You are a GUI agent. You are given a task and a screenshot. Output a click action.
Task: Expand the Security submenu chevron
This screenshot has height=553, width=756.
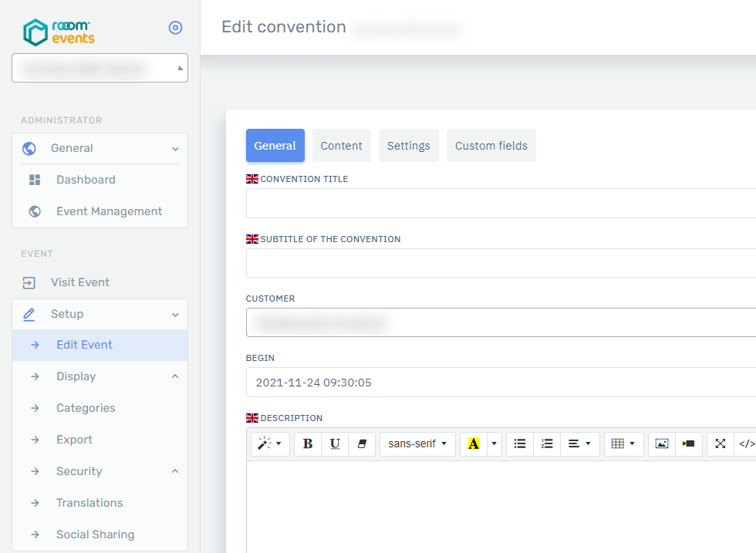click(176, 471)
